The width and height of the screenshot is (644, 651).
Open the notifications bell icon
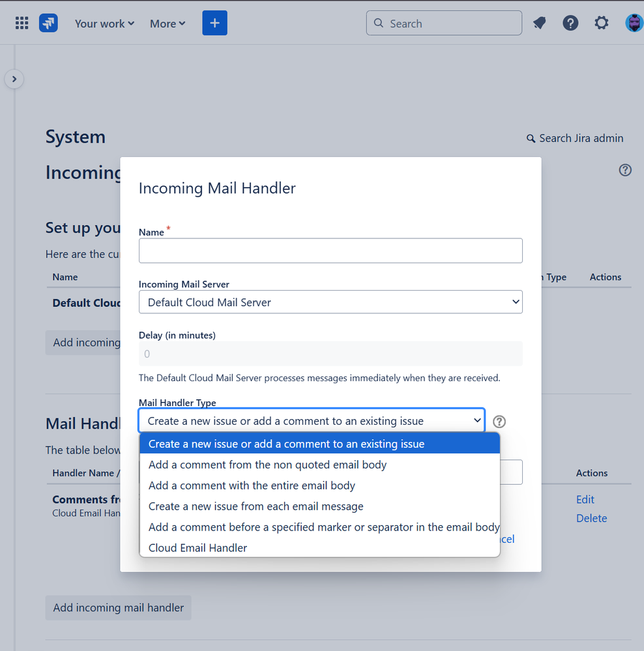tap(539, 23)
